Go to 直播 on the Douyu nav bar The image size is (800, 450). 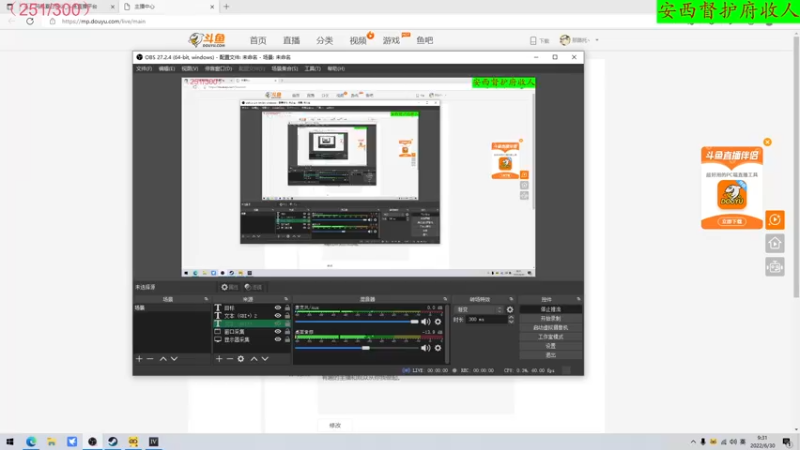click(x=291, y=40)
